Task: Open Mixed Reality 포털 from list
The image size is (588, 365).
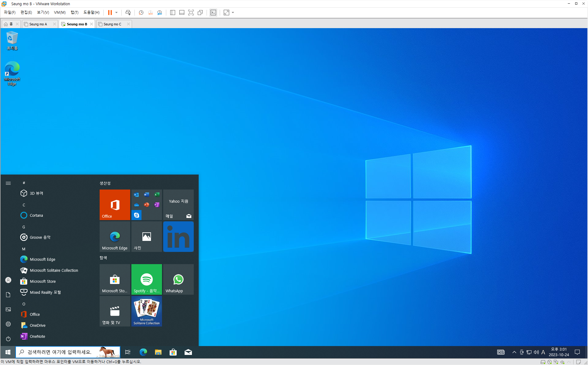Action: tap(45, 292)
